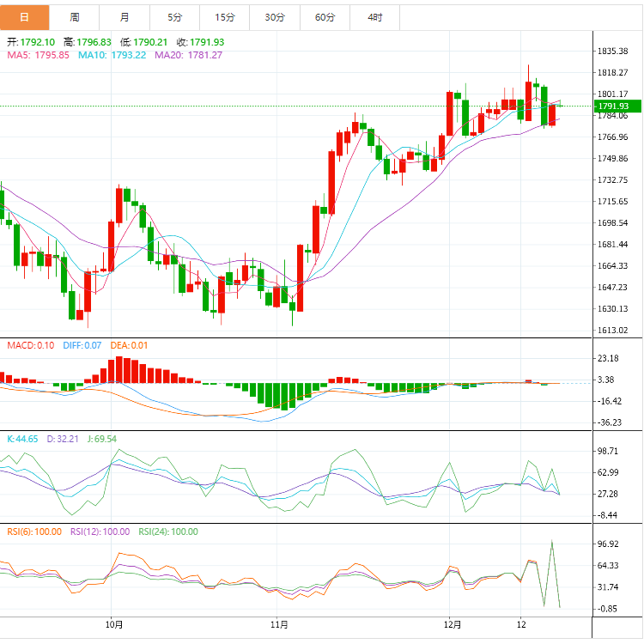The image size is (644, 644).
Task: Choose the 30分 interval tab
Action: click(275, 17)
